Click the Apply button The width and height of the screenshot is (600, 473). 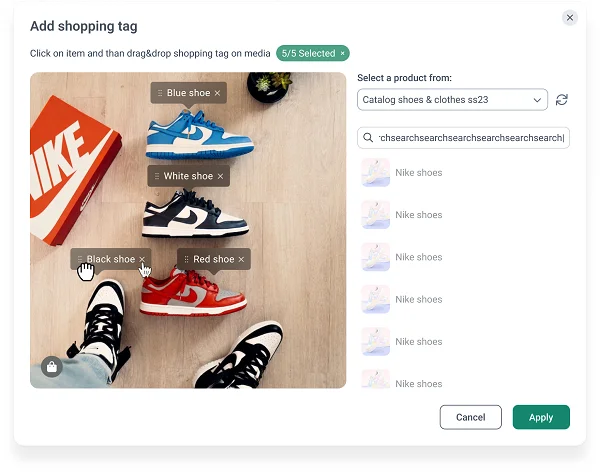coord(541,417)
